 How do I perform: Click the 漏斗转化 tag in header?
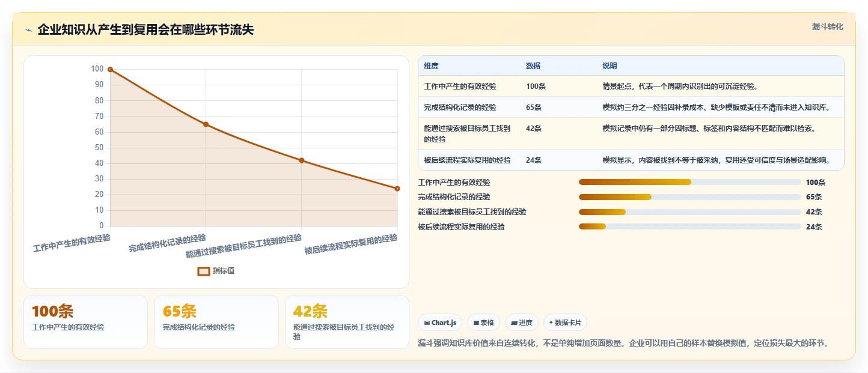tap(828, 27)
